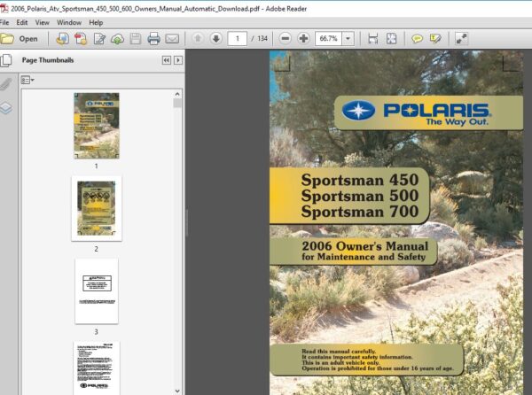
Task: Click the email envelope icon
Action: pyautogui.click(x=172, y=39)
